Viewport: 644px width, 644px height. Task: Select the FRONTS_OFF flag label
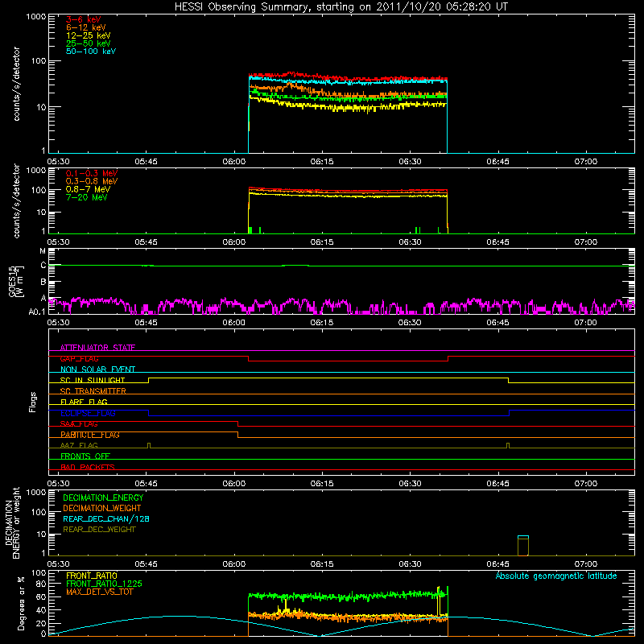point(85,456)
